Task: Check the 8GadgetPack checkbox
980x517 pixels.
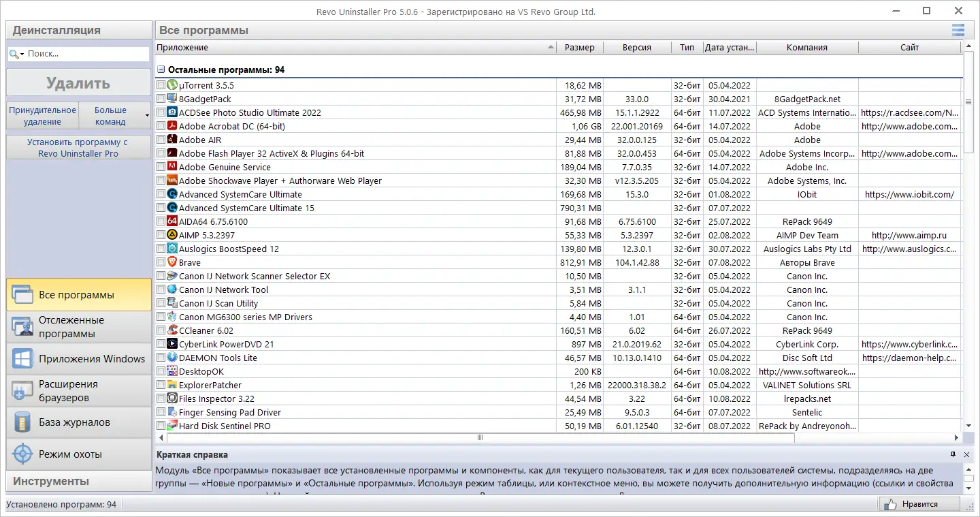Action: click(x=161, y=99)
